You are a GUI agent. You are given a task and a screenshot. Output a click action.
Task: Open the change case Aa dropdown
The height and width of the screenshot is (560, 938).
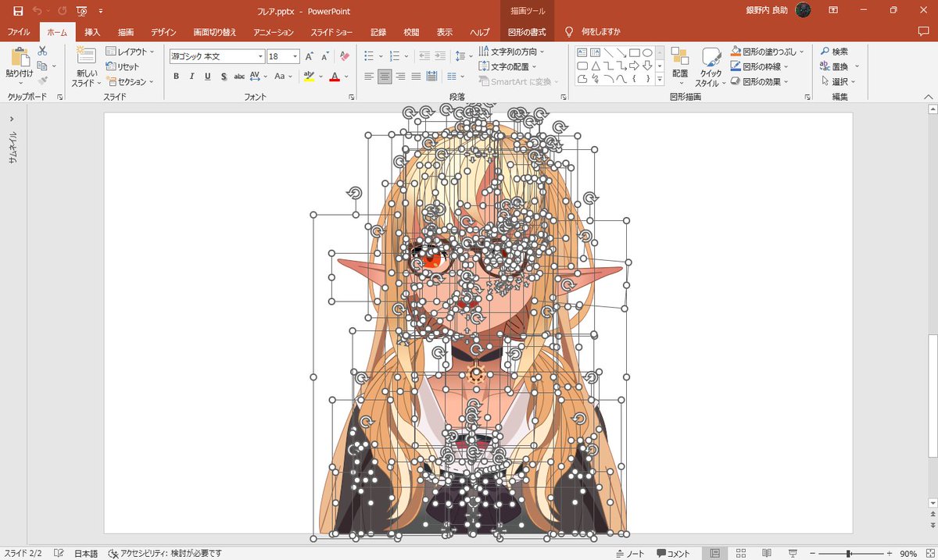[282, 77]
